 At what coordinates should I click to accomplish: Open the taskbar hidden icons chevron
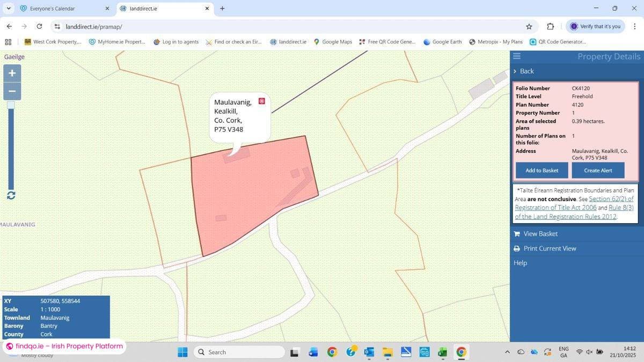(507, 352)
